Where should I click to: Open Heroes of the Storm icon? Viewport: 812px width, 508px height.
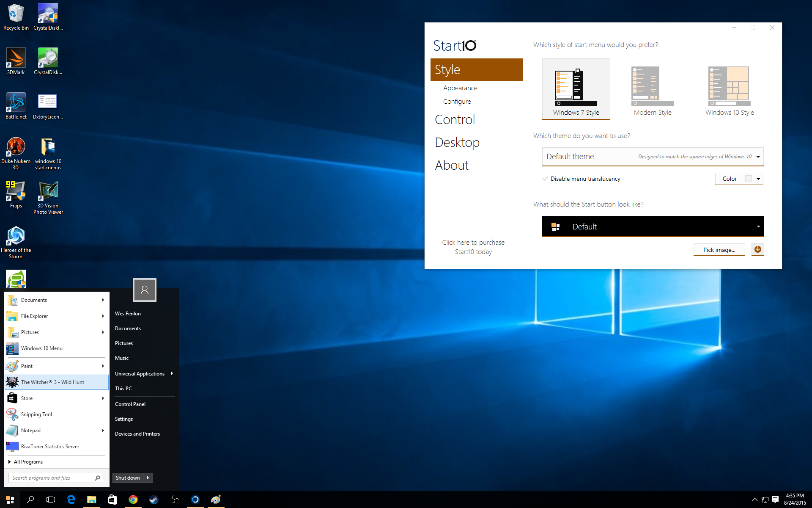point(16,237)
